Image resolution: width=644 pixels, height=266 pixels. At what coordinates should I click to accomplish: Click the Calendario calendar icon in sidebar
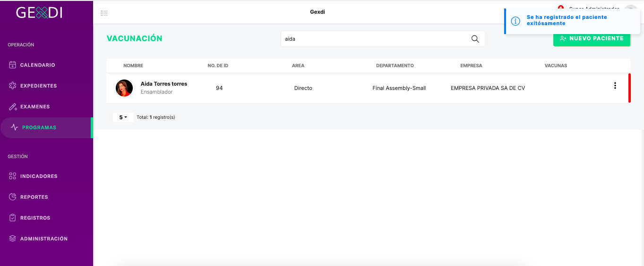(x=13, y=65)
